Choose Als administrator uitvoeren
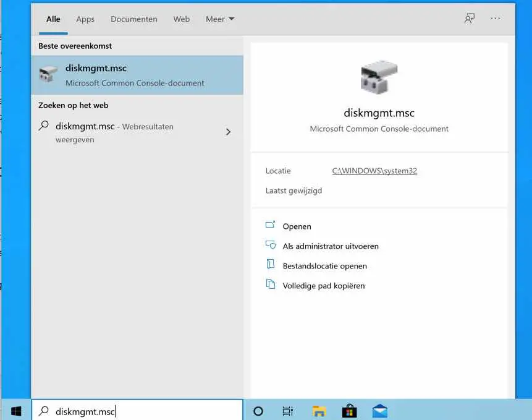 coord(331,246)
